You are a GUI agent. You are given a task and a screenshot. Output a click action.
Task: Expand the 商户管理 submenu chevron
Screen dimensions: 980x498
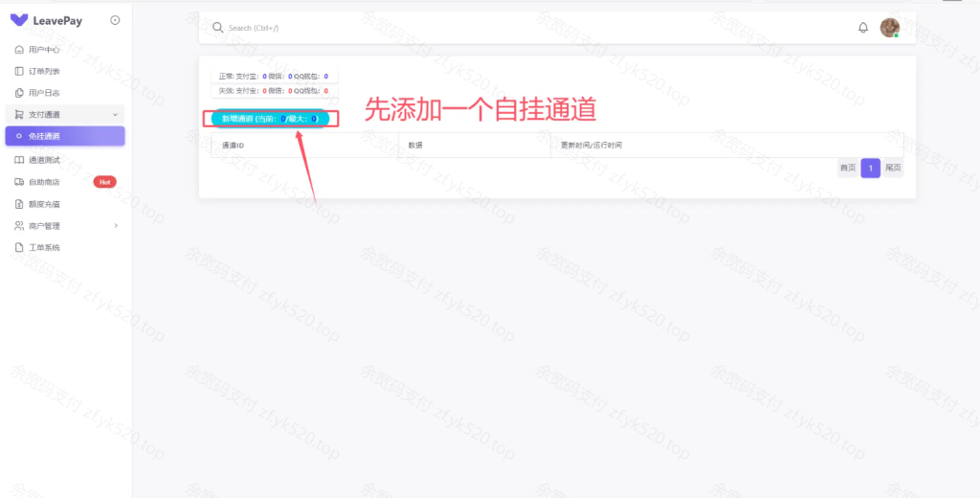(x=116, y=226)
